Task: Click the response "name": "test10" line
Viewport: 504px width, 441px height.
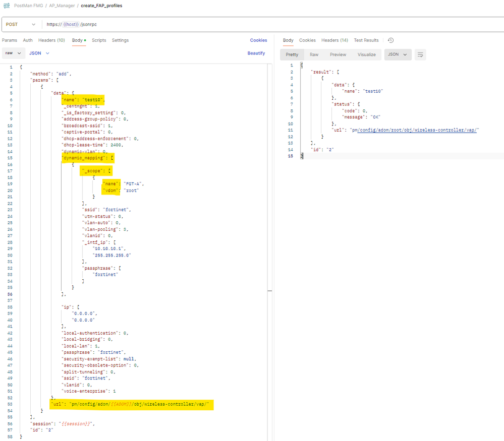Action: click(362, 91)
